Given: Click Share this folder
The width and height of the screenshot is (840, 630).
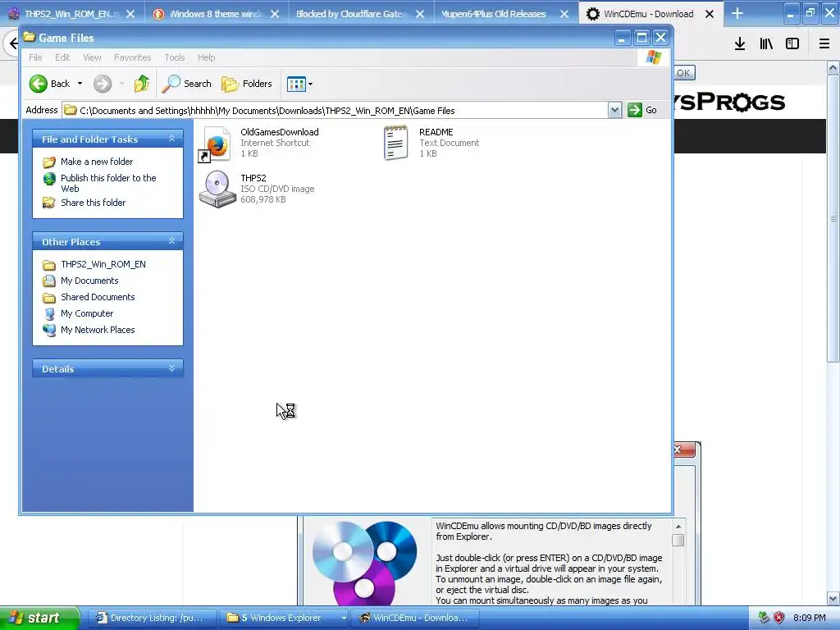Looking at the screenshot, I should [94, 203].
